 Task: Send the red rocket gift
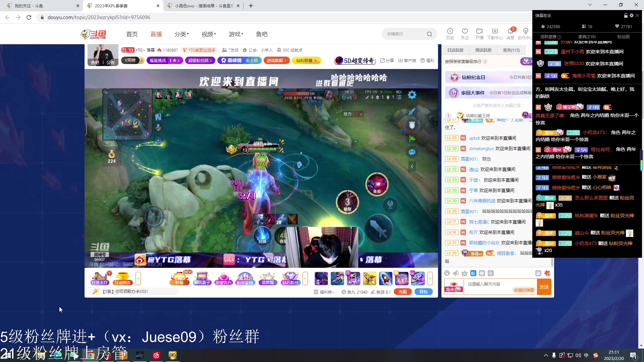(x=385, y=279)
